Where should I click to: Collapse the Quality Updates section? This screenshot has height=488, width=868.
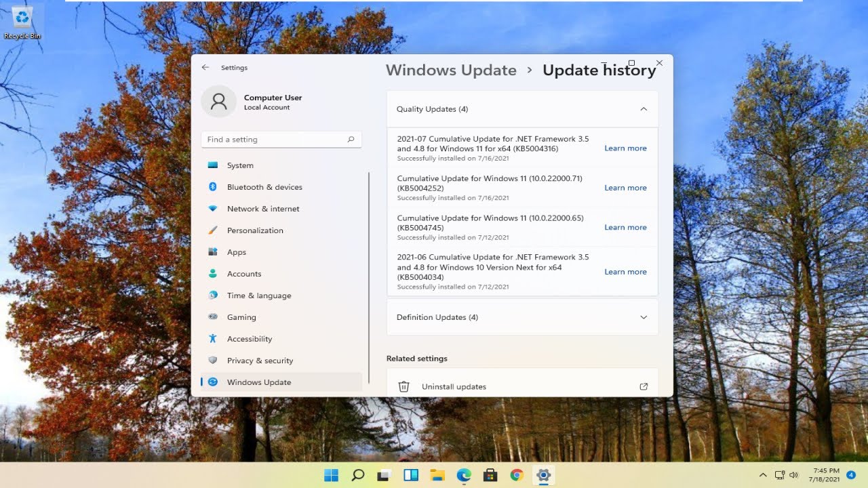(644, 109)
